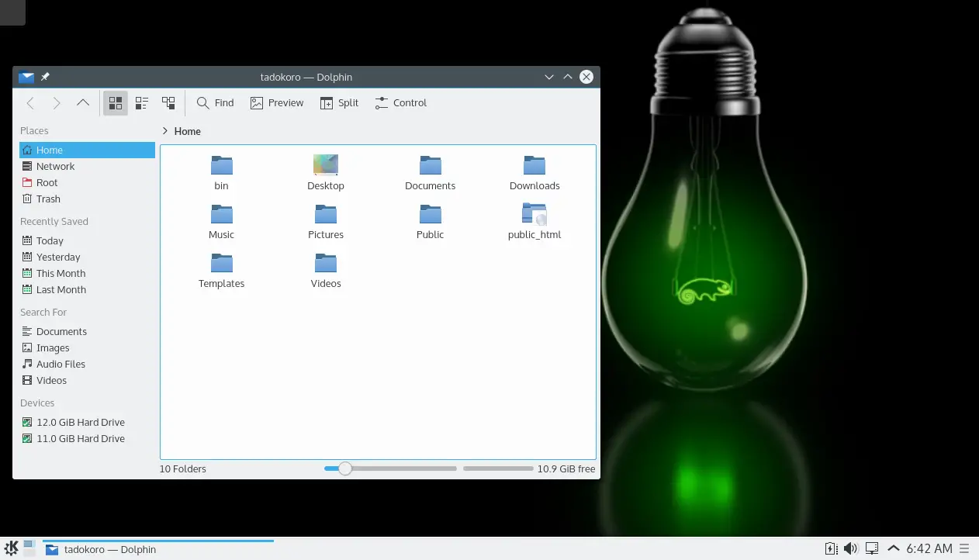Show files saved Today
Viewport: 979px width, 560px height.
click(x=87, y=240)
